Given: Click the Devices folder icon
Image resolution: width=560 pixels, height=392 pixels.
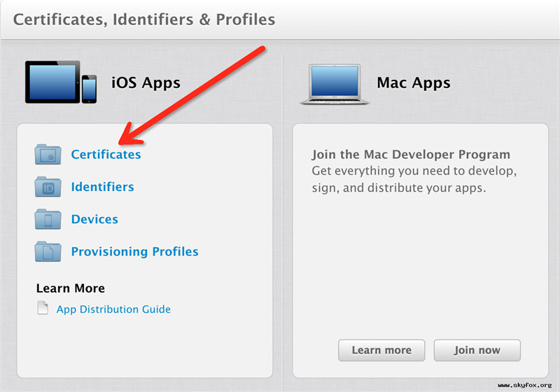Looking at the screenshot, I should tap(48, 220).
